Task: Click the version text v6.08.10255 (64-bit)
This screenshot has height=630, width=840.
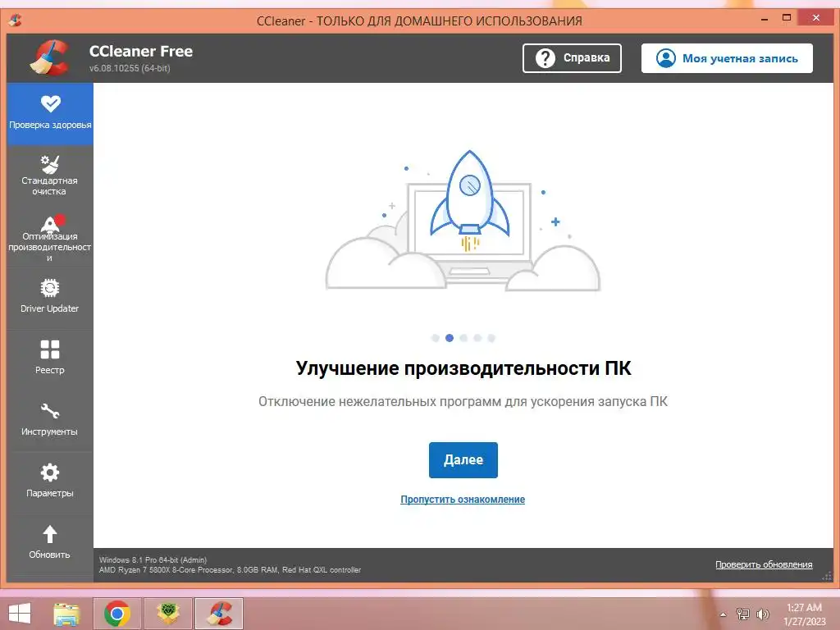Action: [x=130, y=69]
